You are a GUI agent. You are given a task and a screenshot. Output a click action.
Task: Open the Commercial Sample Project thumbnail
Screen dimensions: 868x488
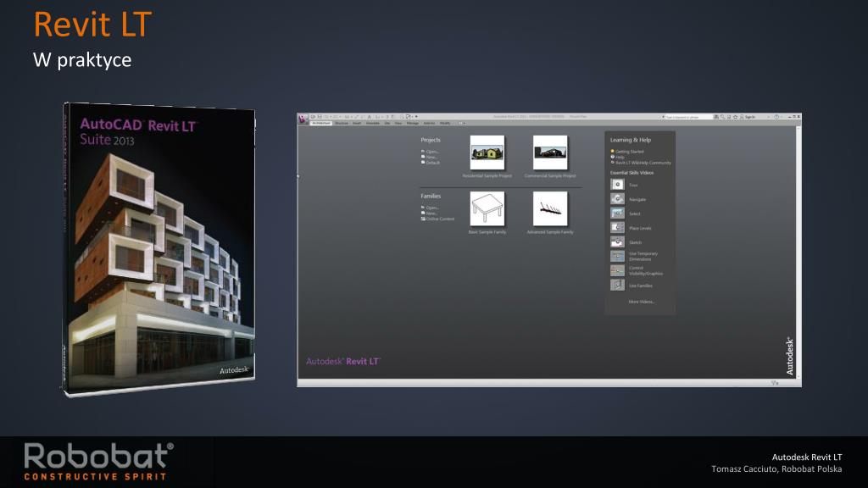point(550,152)
